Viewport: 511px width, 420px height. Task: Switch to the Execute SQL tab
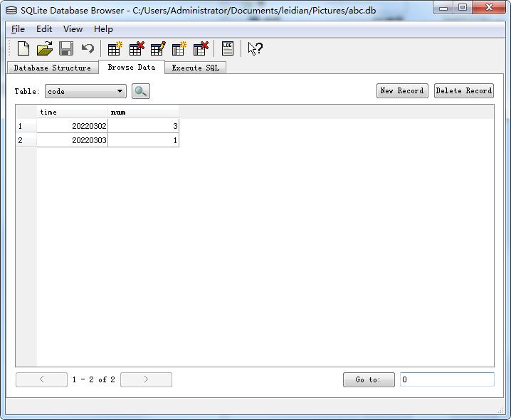coord(195,68)
